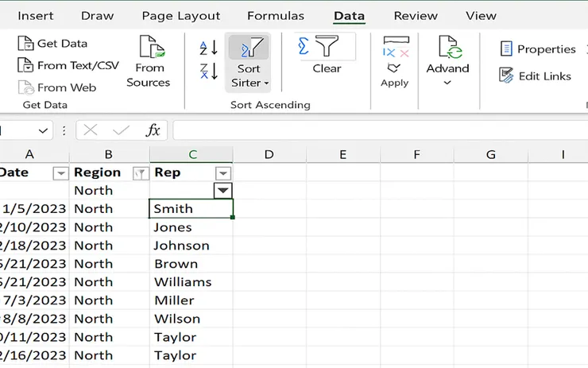The height and width of the screenshot is (368, 588).
Task: Open the Date column filter dropdown
Action: (60, 172)
